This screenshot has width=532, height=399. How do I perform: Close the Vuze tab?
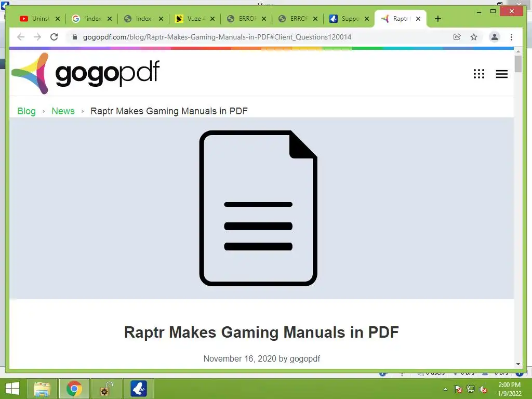pos(212,19)
